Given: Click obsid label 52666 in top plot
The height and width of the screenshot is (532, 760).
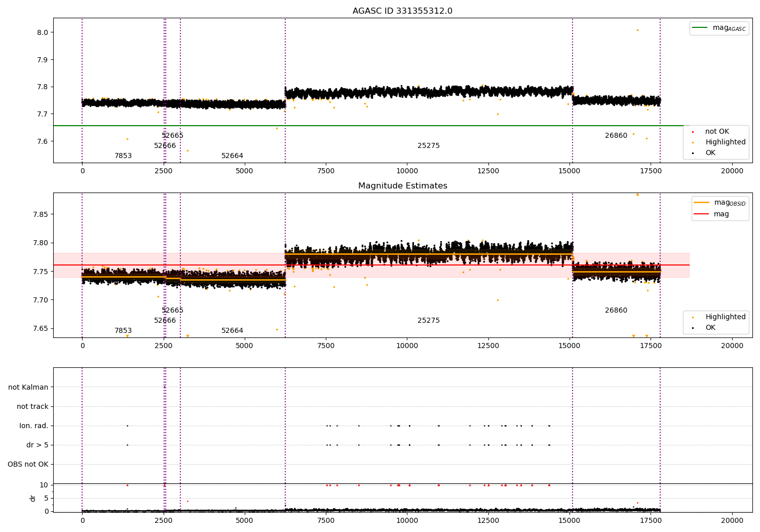Looking at the screenshot, I should (x=165, y=146).
